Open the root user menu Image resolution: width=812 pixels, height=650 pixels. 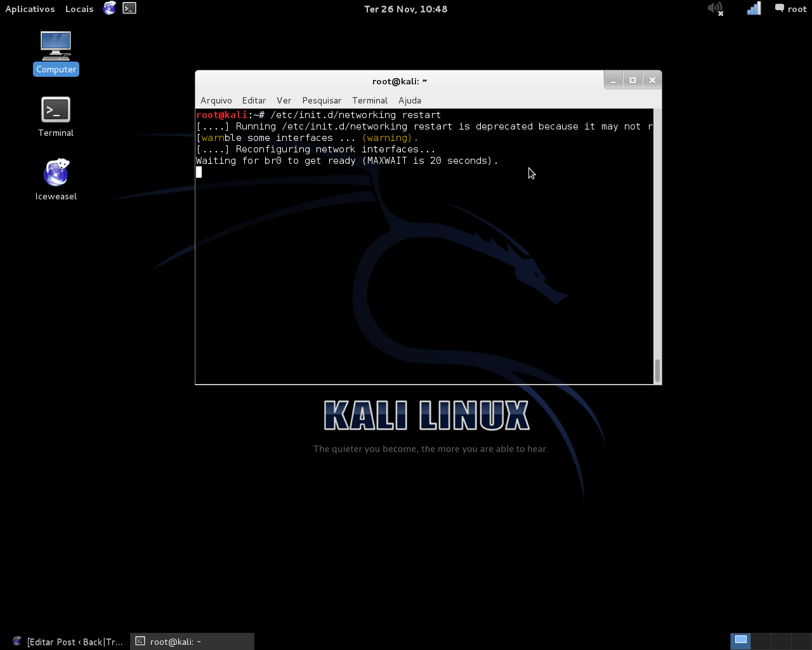(x=797, y=9)
